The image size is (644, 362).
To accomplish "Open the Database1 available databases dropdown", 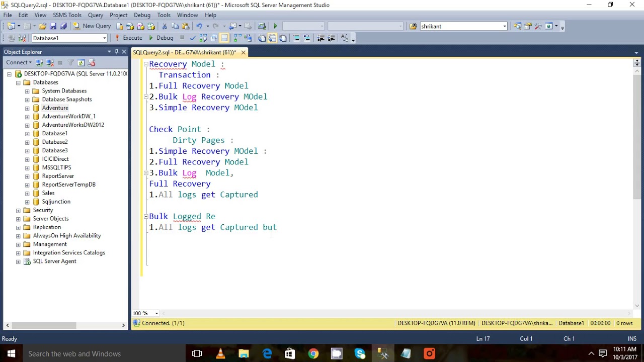I will point(105,38).
